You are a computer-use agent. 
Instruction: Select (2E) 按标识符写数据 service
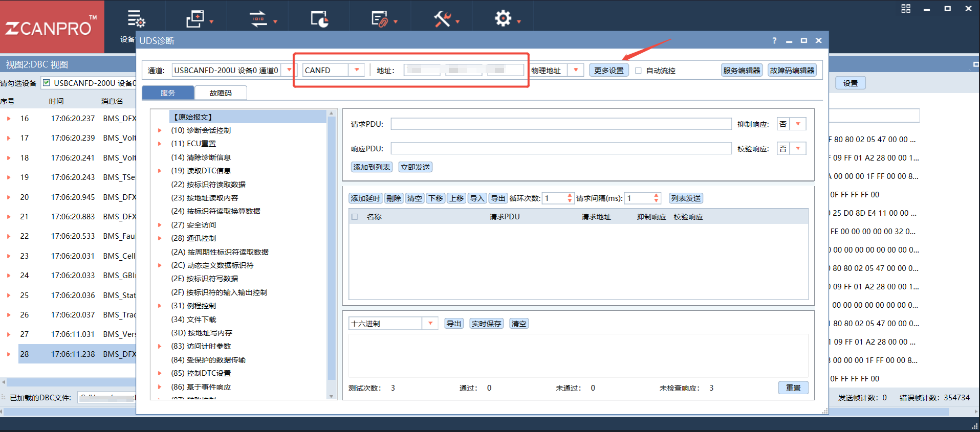(x=204, y=279)
